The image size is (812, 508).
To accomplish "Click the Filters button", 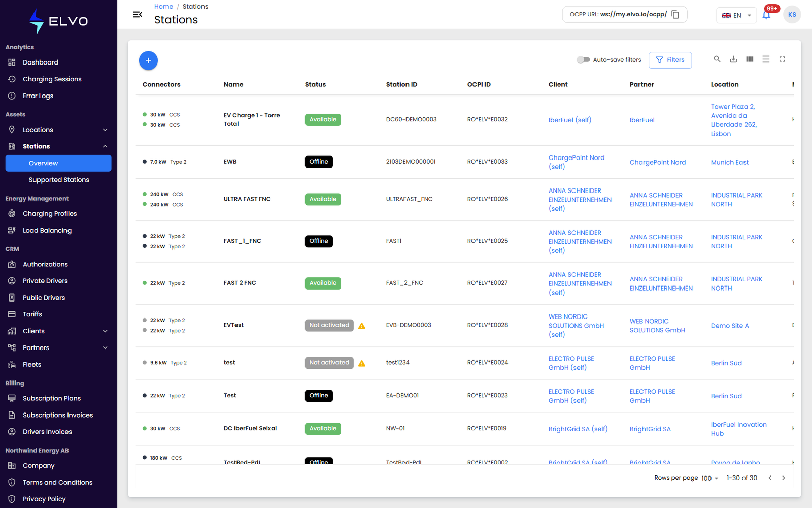I will pos(670,60).
